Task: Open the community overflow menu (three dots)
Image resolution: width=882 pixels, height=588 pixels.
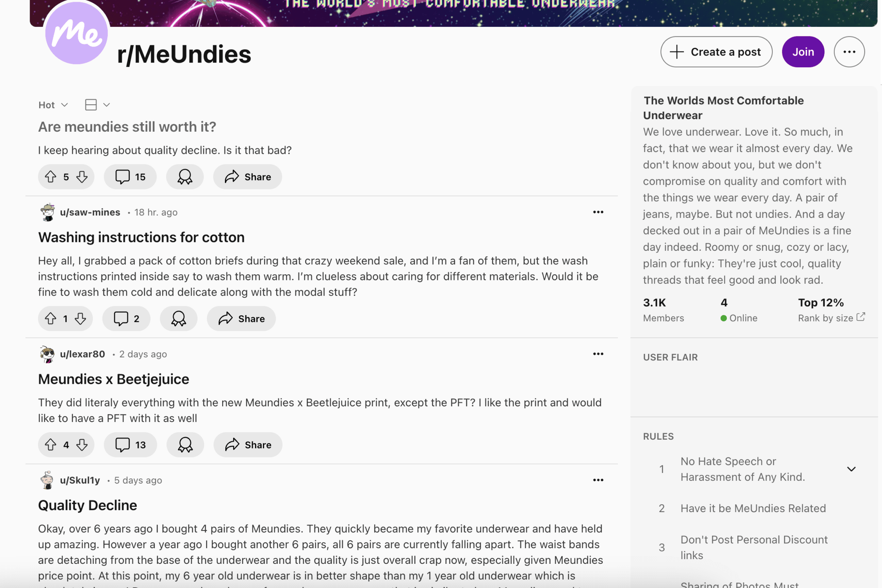Action: tap(849, 52)
